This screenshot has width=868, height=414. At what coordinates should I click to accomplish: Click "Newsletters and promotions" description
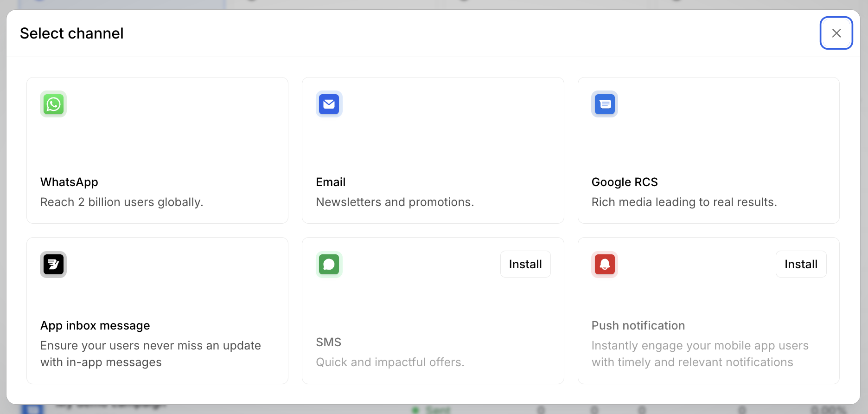[395, 202]
